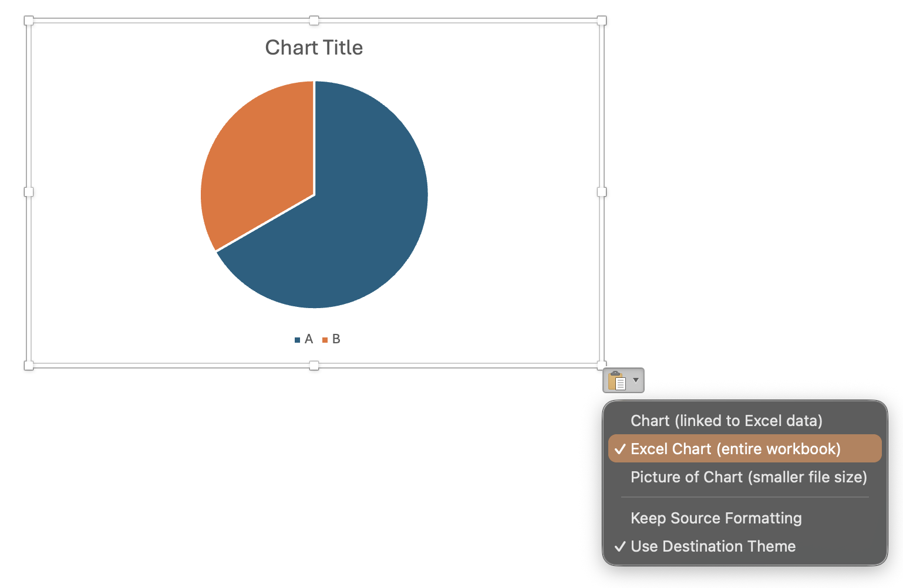
Task: Click the top-left chart resize handle
Action: 28,21
